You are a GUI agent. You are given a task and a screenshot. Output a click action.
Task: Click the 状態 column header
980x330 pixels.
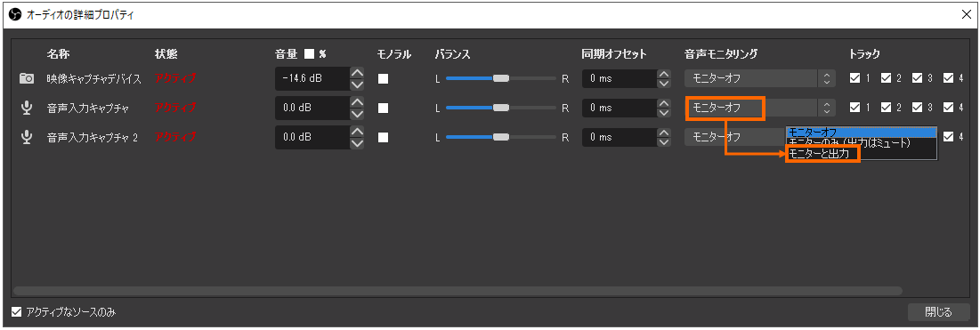[166, 53]
